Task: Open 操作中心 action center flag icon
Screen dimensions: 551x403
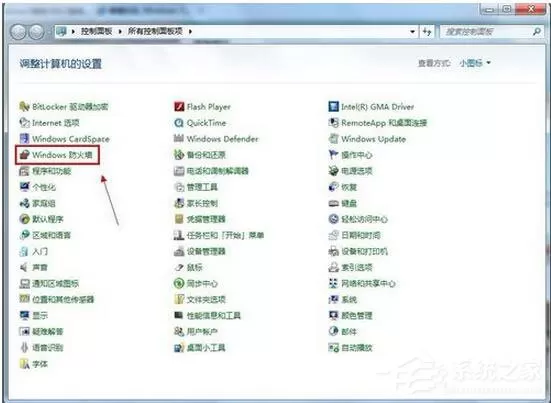Action: (333, 155)
